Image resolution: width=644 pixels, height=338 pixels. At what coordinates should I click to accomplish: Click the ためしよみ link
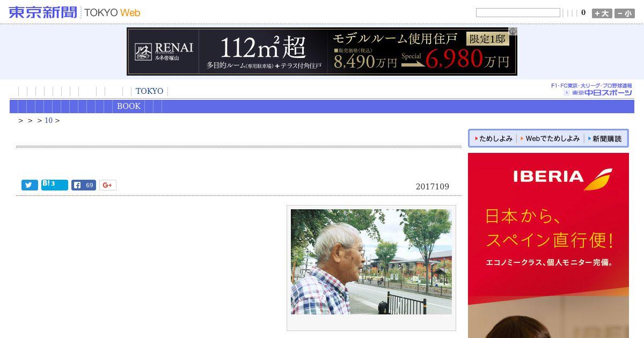[x=493, y=138]
